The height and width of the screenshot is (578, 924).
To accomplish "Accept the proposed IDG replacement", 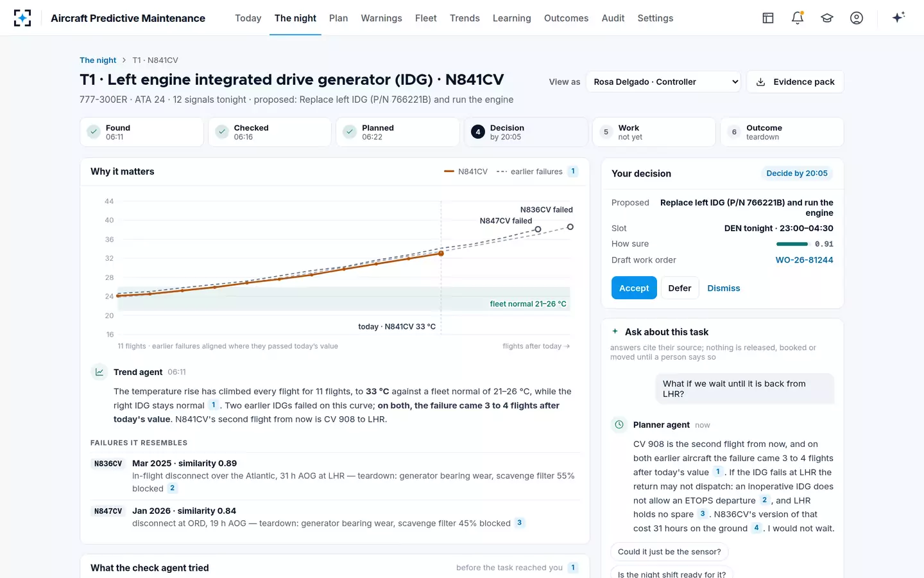I will pos(634,288).
